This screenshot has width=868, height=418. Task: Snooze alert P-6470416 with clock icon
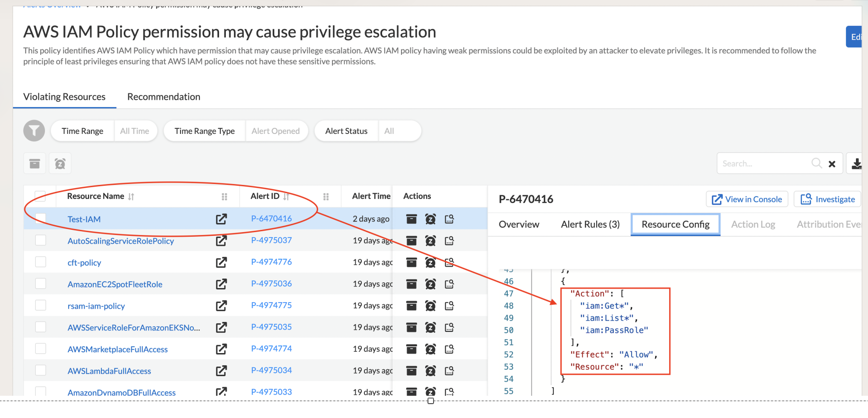click(x=430, y=219)
